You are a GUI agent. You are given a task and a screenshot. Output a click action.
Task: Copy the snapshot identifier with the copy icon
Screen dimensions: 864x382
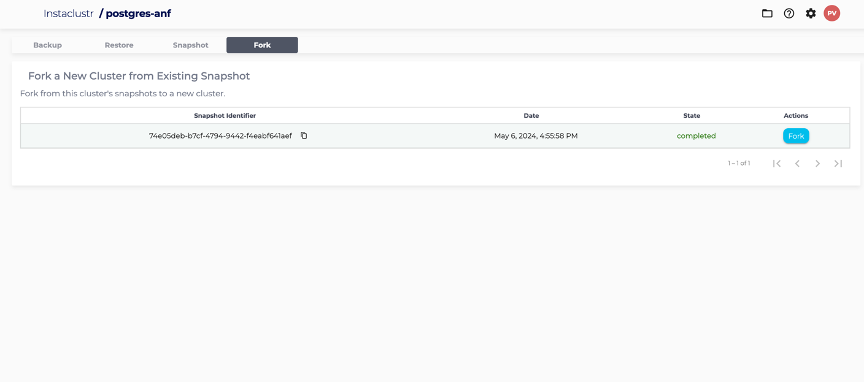pyautogui.click(x=304, y=136)
